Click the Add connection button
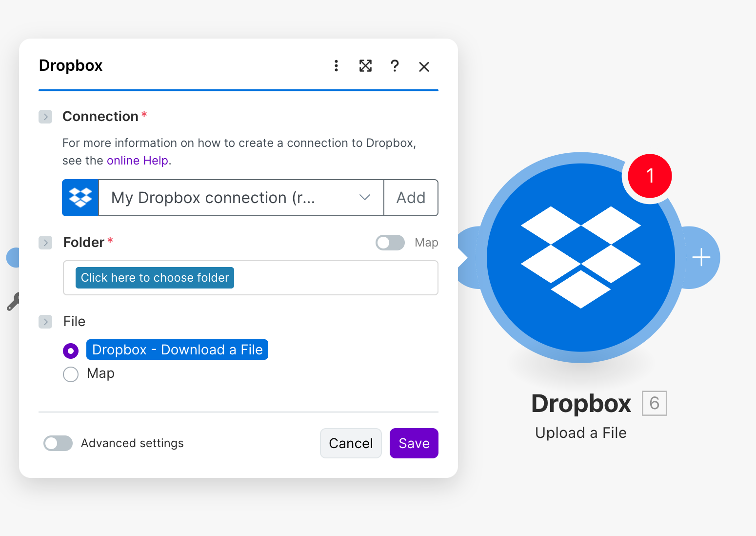The image size is (756, 536). 411,198
